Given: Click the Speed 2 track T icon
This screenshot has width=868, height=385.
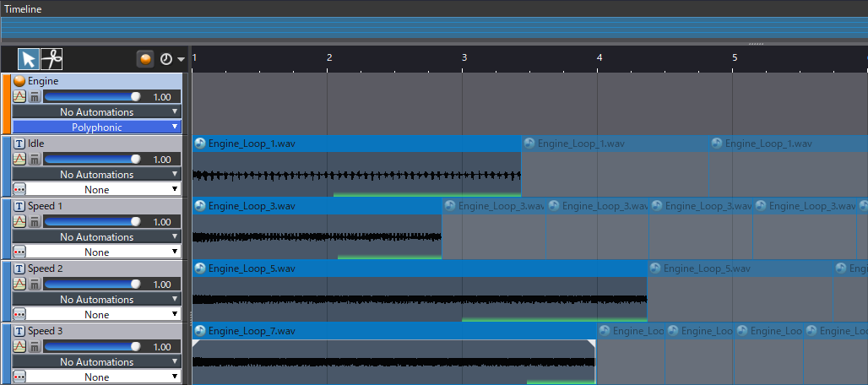Looking at the screenshot, I should (19, 268).
